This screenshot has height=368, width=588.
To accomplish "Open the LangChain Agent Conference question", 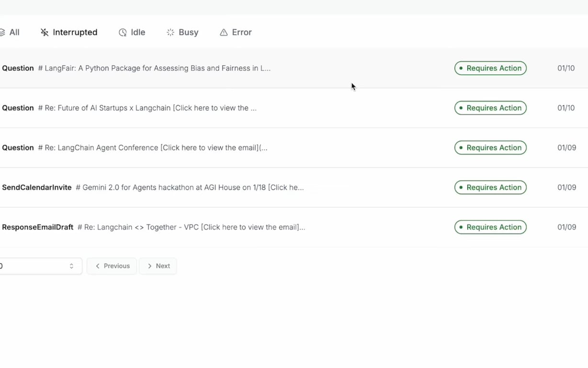I will [x=152, y=148].
